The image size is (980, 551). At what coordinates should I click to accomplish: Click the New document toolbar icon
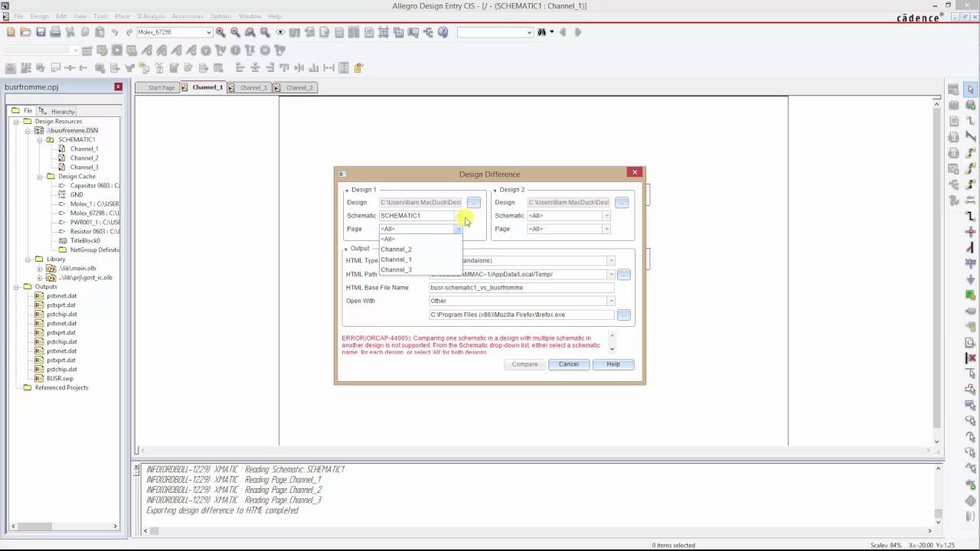(11, 32)
